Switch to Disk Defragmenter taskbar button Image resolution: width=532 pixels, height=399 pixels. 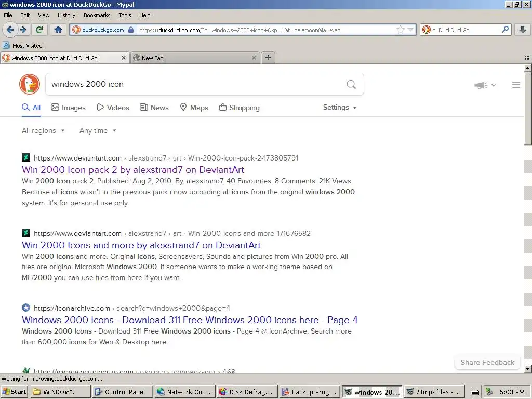pyautogui.click(x=247, y=392)
